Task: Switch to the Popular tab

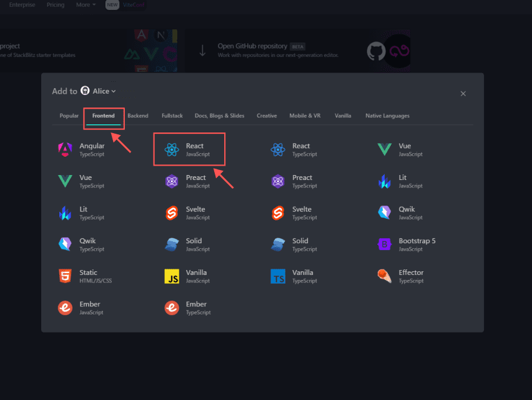Action: click(69, 116)
